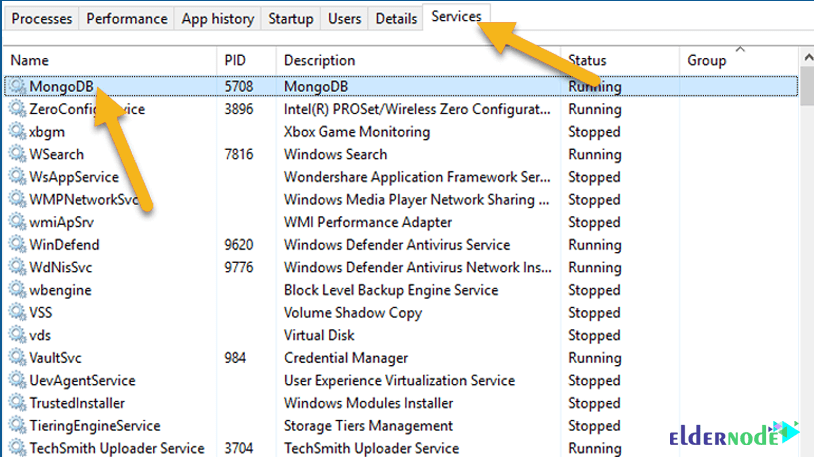Select the WinDefend service name
Image resolution: width=814 pixels, height=457 pixels.
[x=64, y=245]
